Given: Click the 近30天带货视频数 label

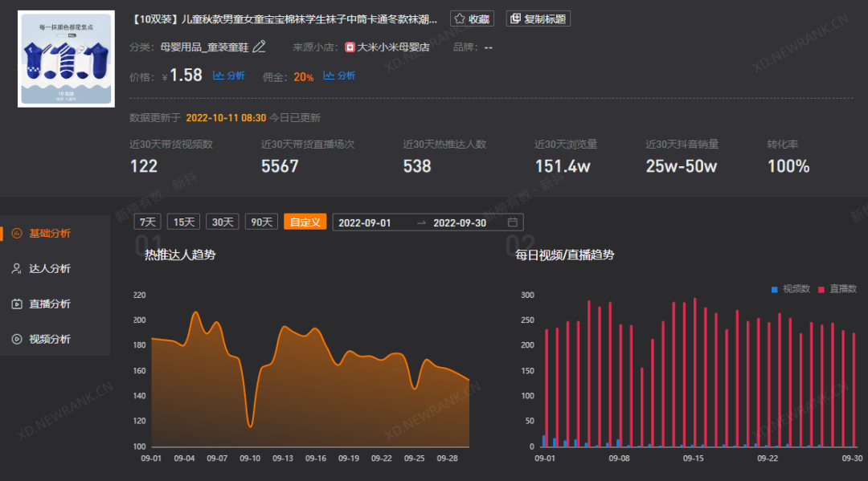Looking at the screenshot, I should point(171,145).
